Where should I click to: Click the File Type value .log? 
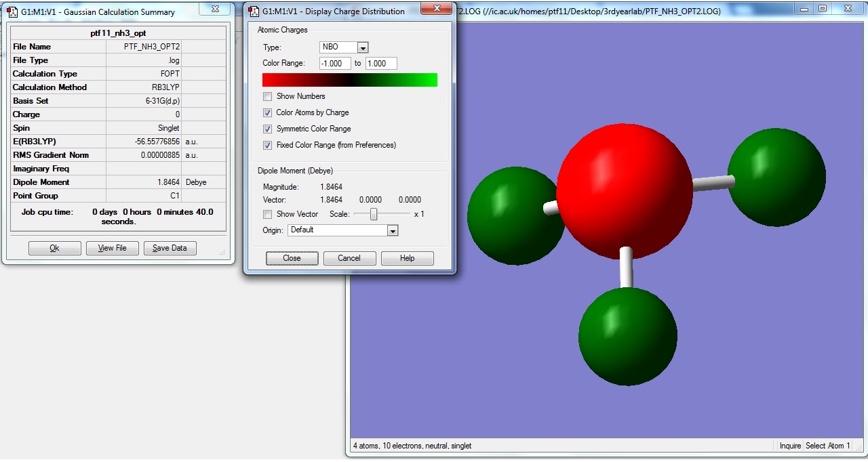[x=174, y=60]
